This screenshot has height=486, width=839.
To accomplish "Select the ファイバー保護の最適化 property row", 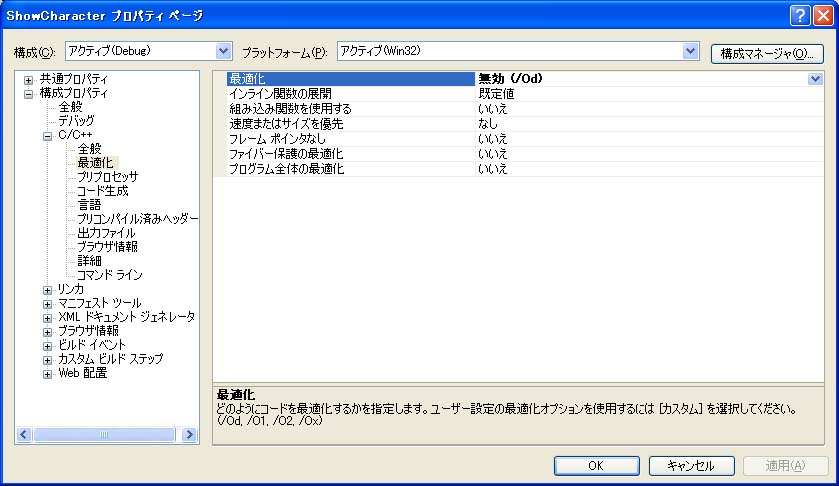I will (x=517, y=154).
